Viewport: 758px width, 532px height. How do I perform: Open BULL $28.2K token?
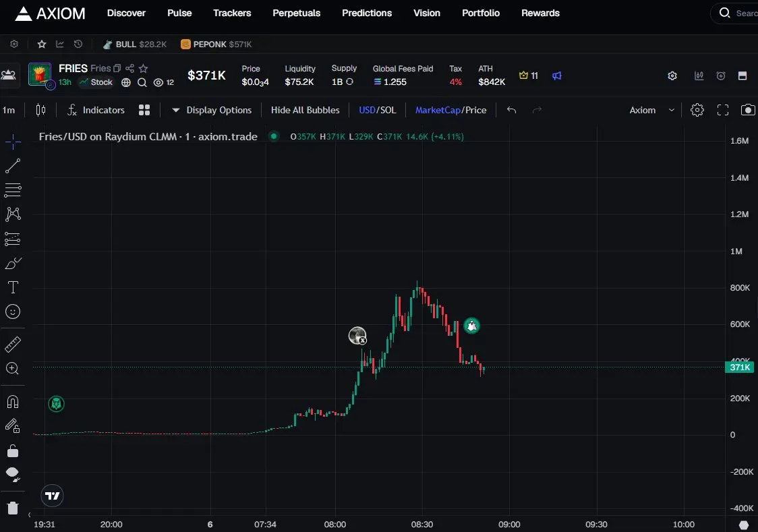click(135, 44)
